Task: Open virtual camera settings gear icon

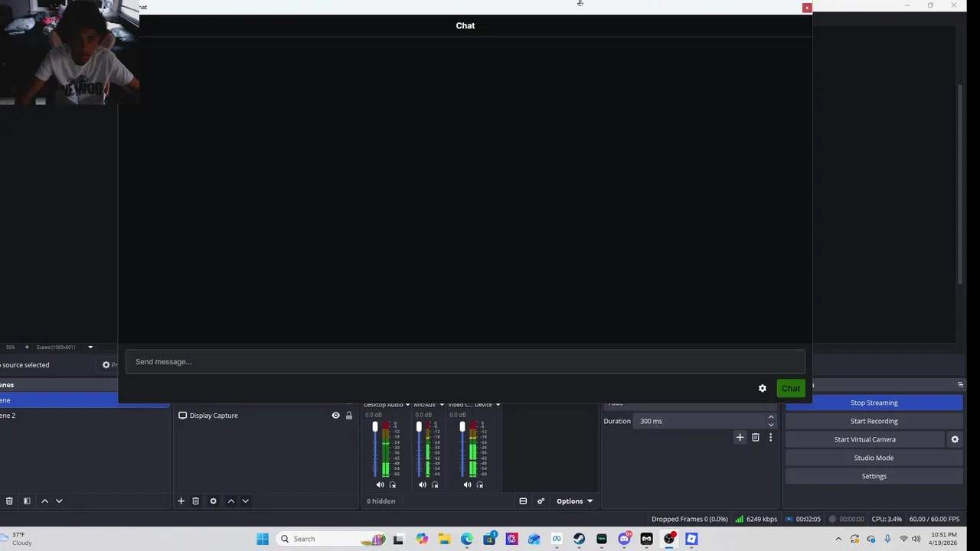Action: tap(955, 439)
